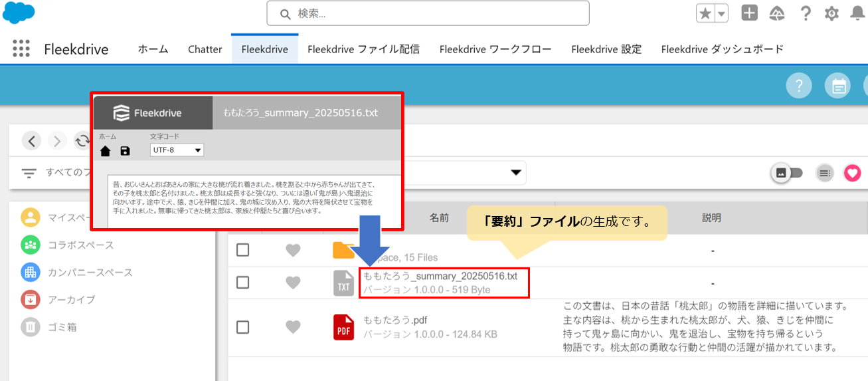Open the Setup gear icon

pos(831,13)
